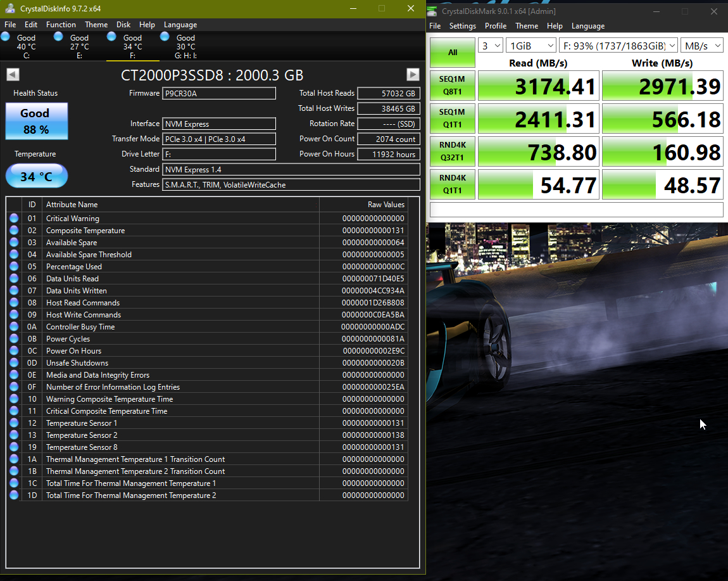Click the status dot for Temperature Sensor 8
The width and height of the screenshot is (728, 581).
tap(14, 447)
